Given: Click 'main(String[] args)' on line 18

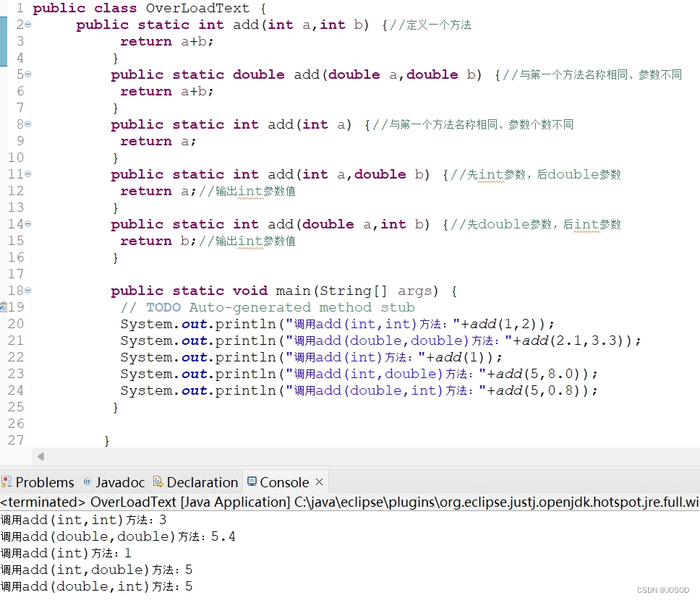Looking at the screenshot, I should click(357, 291).
